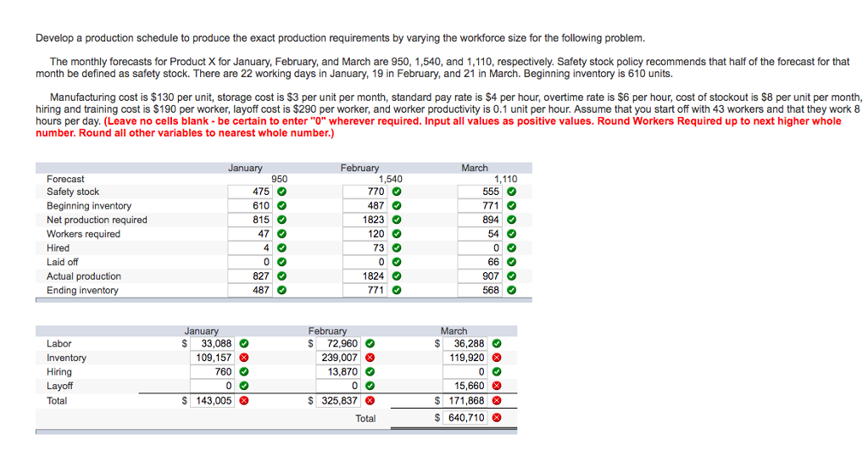Click green check beside February Hired 73

(397, 248)
